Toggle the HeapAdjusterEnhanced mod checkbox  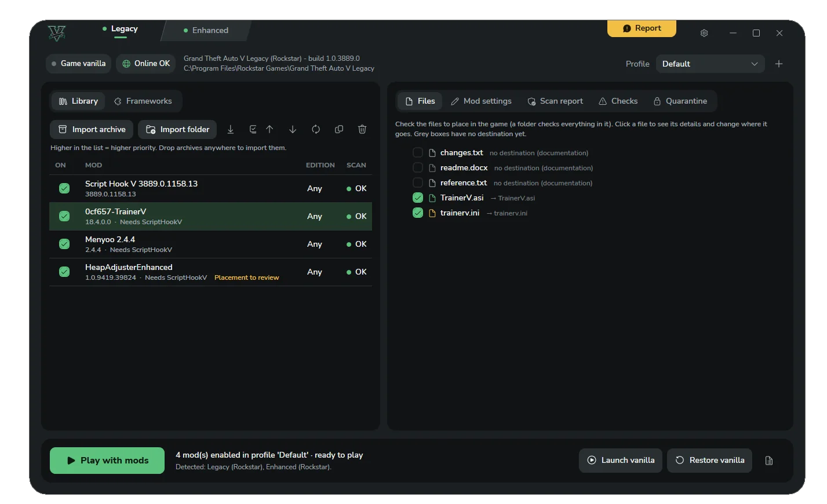click(x=64, y=272)
